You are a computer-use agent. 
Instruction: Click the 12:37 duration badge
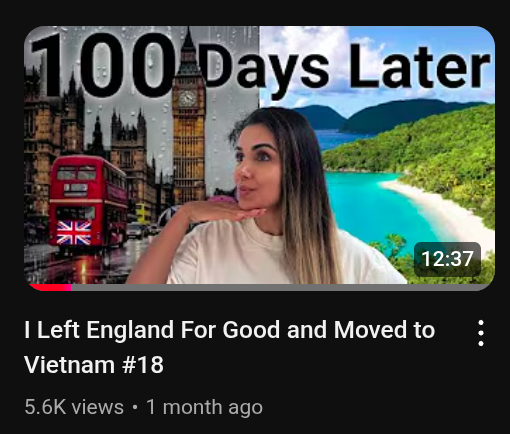pos(447,259)
